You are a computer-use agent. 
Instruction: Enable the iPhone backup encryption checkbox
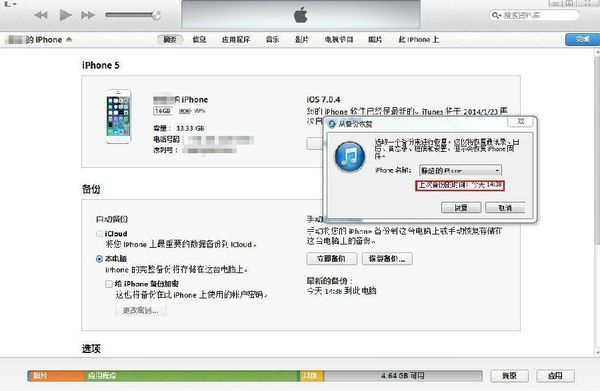pos(109,284)
